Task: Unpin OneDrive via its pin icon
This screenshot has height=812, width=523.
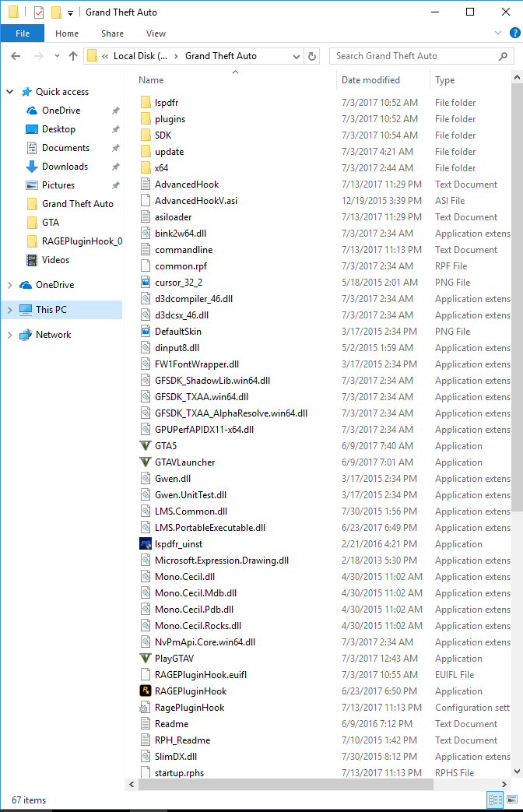Action: point(115,111)
